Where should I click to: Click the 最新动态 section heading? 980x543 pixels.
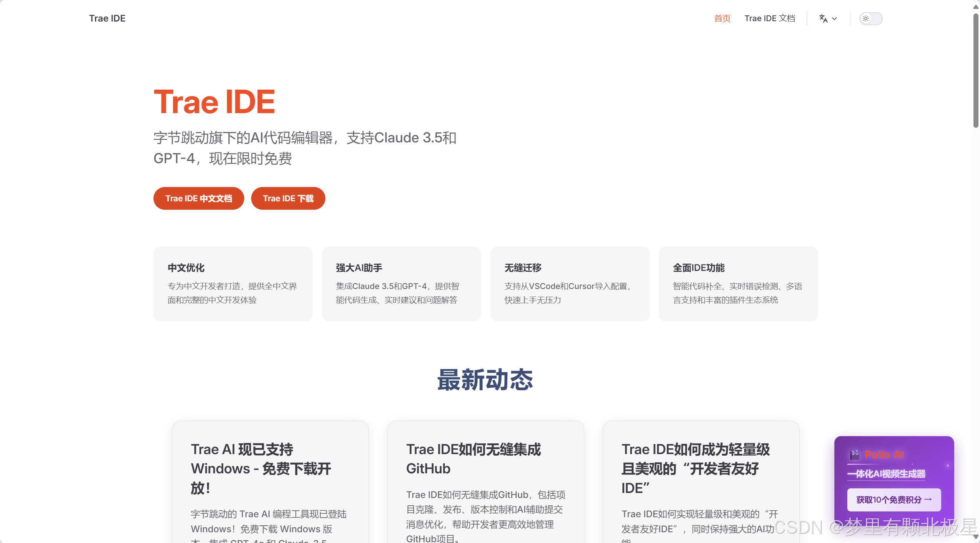coord(485,380)
